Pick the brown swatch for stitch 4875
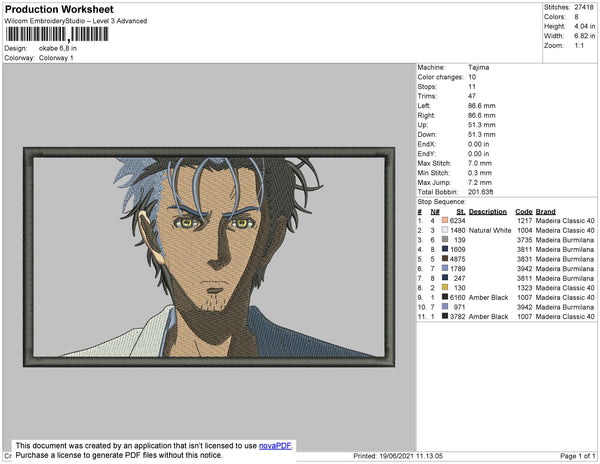The image size is (600, 464). (445, 259)
